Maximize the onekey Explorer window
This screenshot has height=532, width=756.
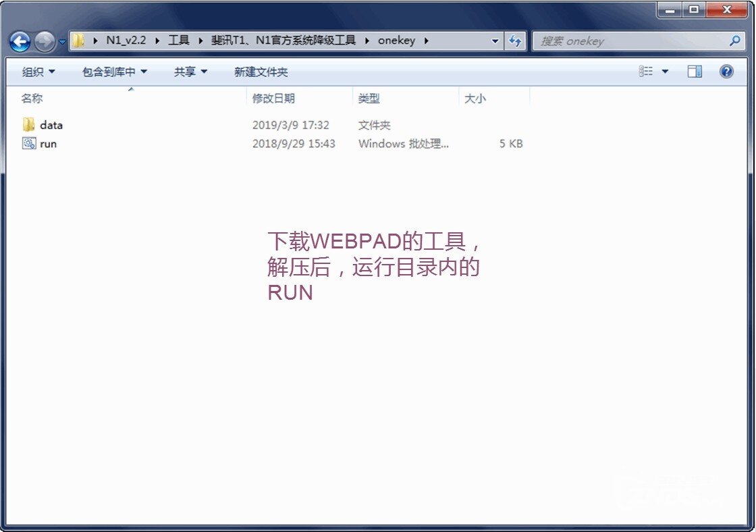693,9
